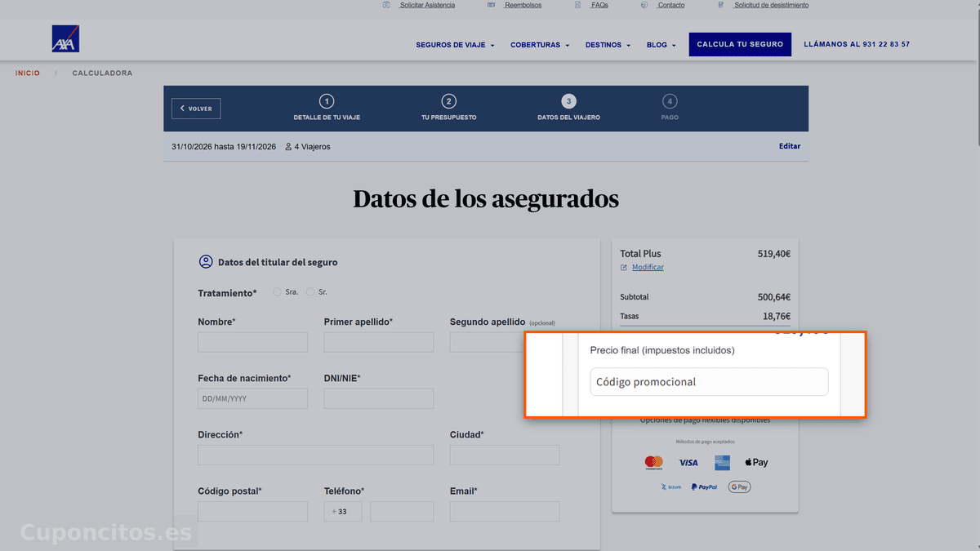
Task: Click the traveler icon beside 4 Viajeros
Action: point(288,147)
